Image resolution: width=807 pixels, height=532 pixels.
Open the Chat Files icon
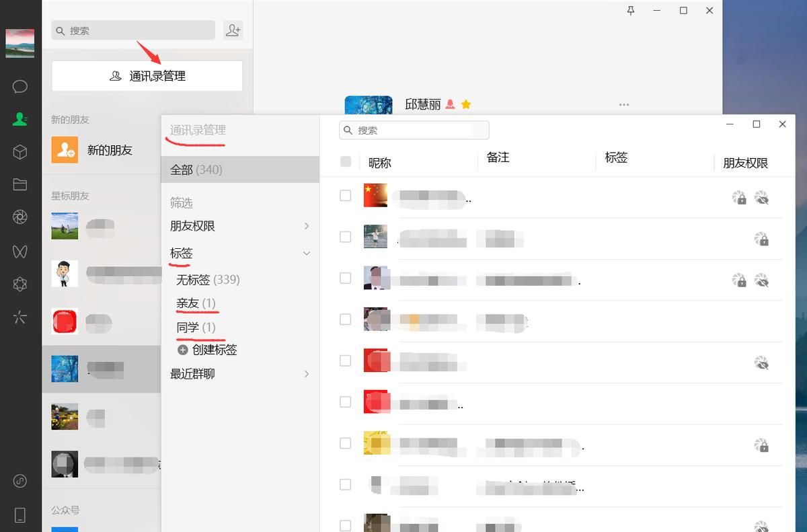[20, 184]
